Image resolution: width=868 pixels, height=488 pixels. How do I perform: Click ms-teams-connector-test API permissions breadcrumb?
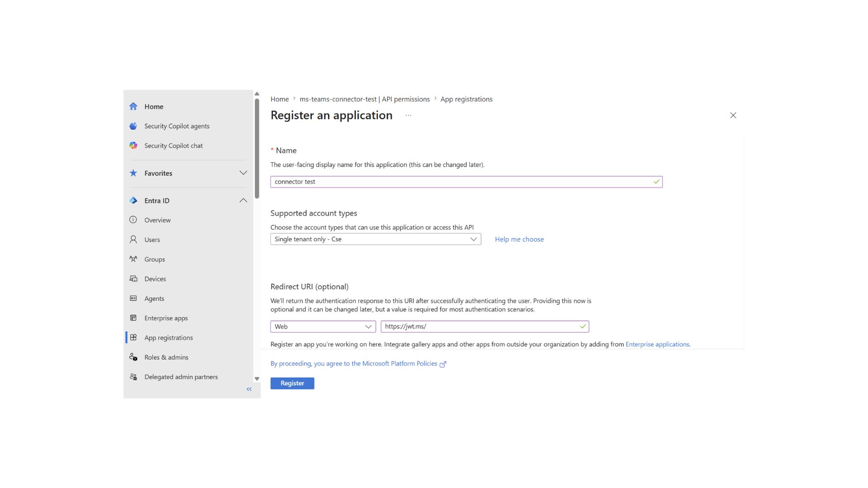364,99
